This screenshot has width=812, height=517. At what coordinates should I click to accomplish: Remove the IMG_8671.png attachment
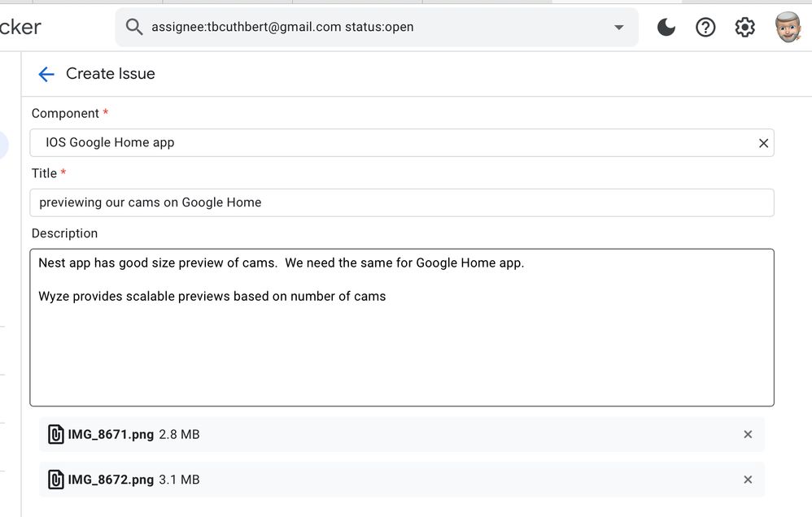(748, 435)
